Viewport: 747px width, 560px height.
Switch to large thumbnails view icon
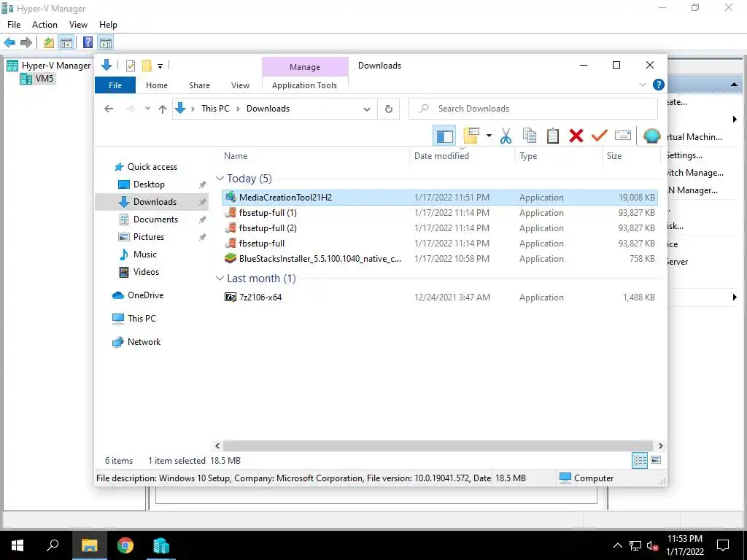(x=656, y=460)
